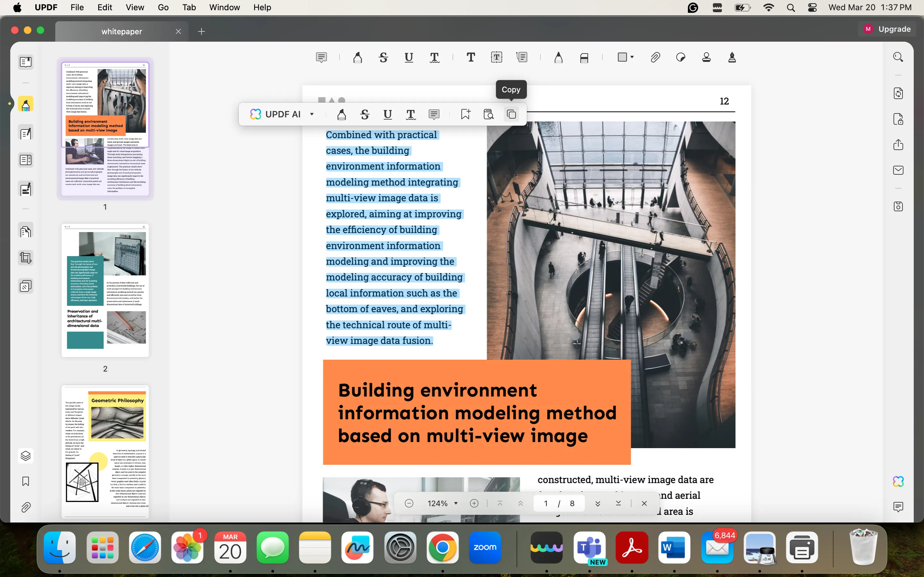924x577 pixels.
Task: Open the UPDF AI dropdown arrow
Action: (x=312, y=114)
